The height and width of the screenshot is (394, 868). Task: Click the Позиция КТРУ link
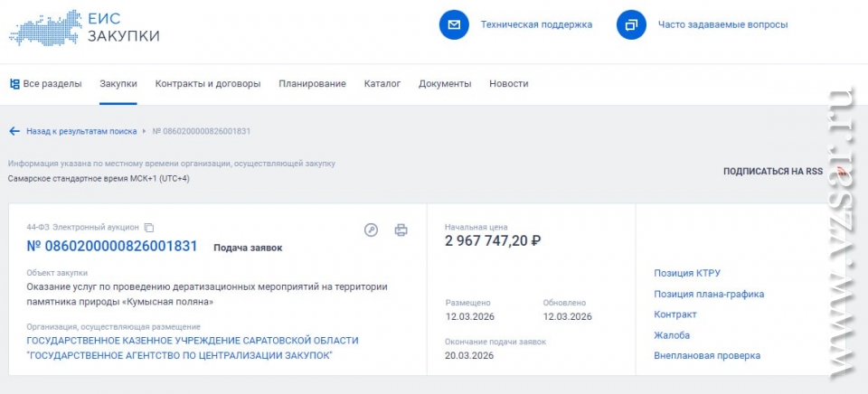687,273
